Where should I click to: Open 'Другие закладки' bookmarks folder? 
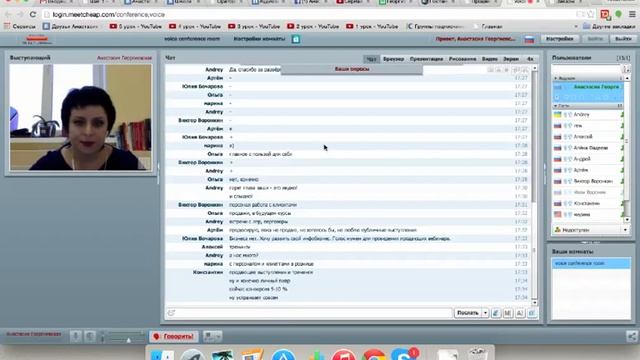tap(609, 27)
